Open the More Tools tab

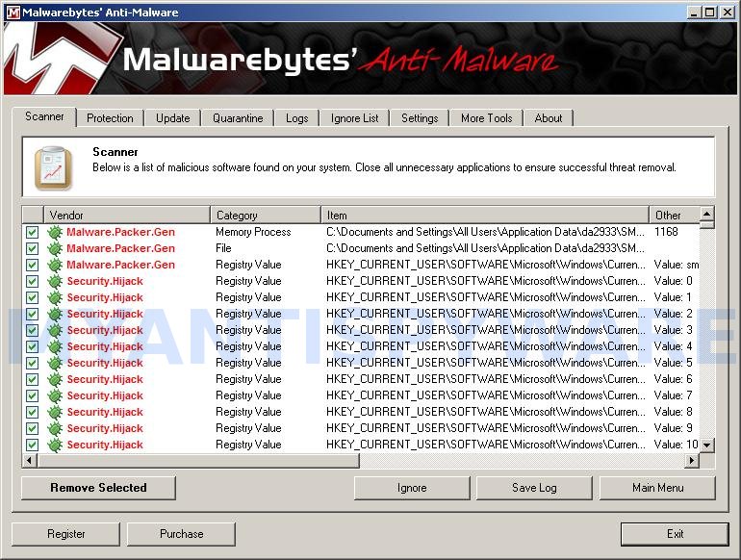click(x=487, y=118)
